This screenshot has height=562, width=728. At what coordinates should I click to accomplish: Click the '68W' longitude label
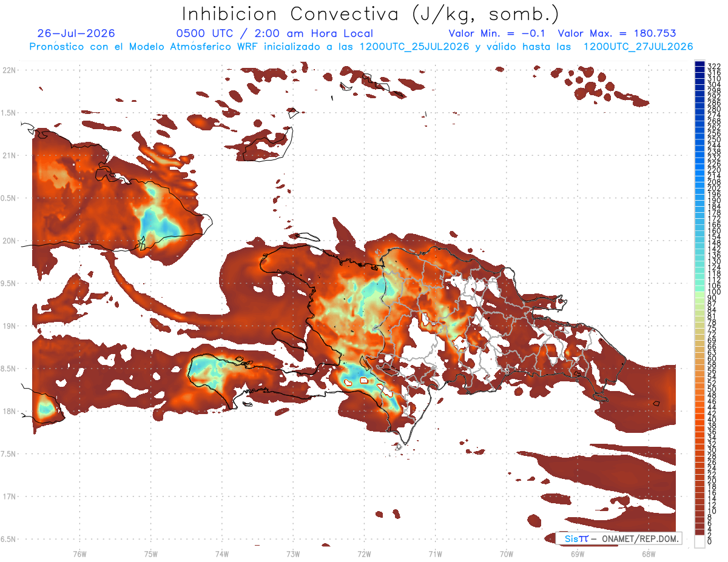[x=649, y=554]
